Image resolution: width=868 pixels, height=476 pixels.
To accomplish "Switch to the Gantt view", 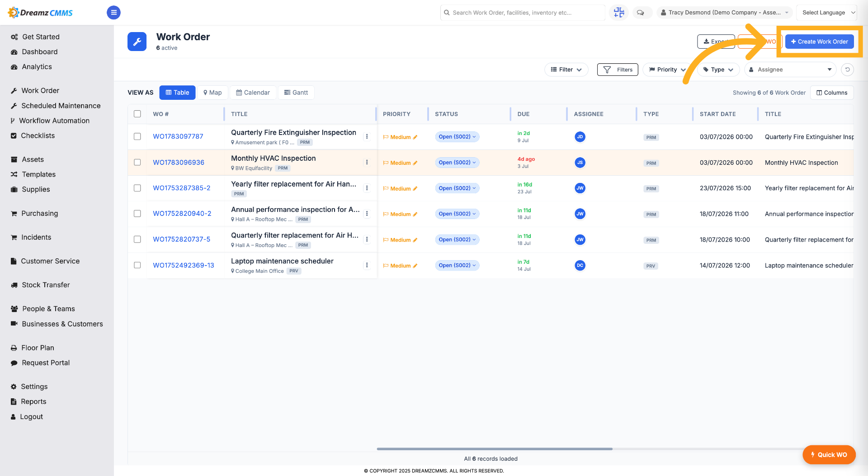I will point(296,93).
